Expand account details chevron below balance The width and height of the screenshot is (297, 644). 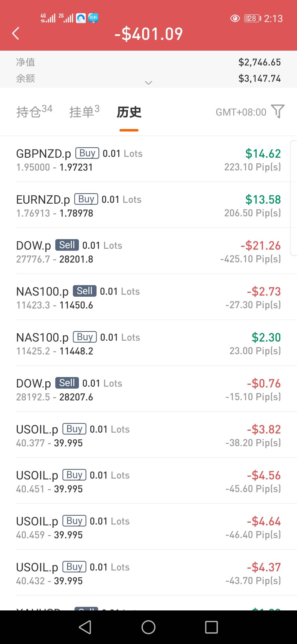click(148, 83)
